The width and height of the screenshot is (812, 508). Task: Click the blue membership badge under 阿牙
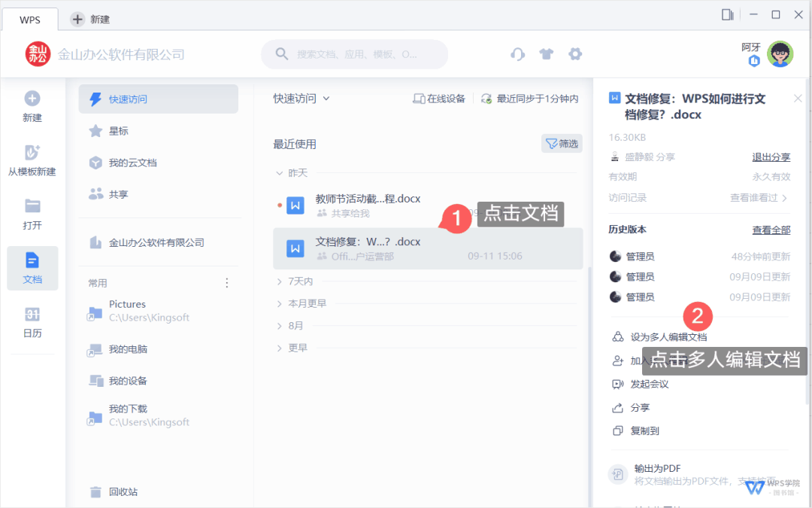coord(754,61)
